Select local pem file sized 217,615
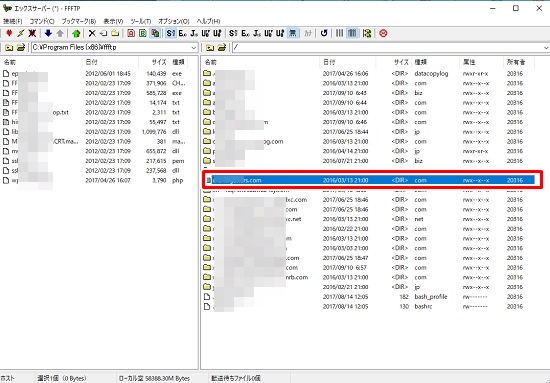Viewport: 550px width, 383px height. (x=95, y=161)
